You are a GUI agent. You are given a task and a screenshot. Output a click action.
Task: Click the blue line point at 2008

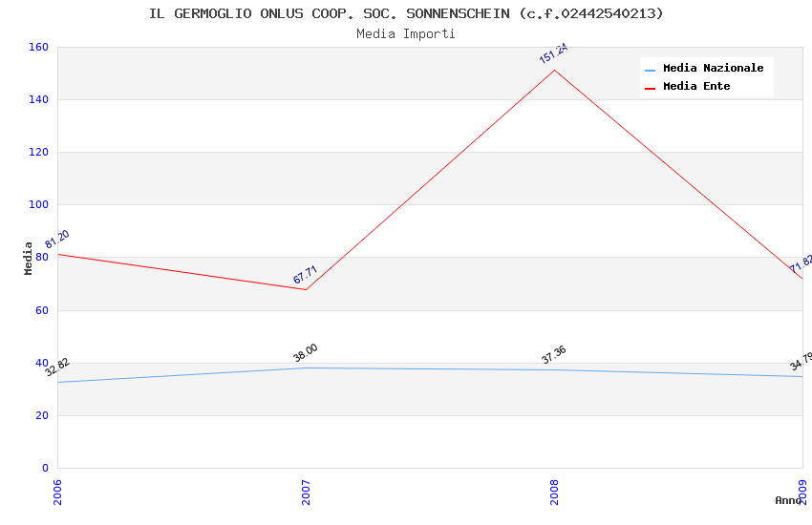pyautogui.click(x=554, y=369)
